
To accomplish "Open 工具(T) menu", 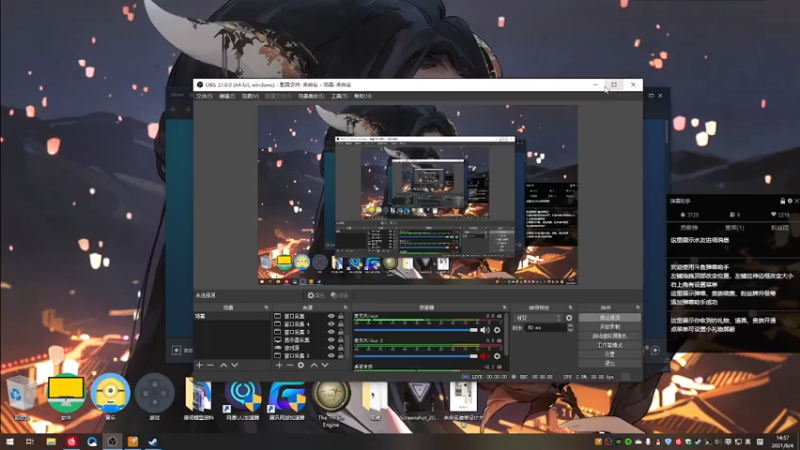I will pyautogui.click(x=339, y=96).
